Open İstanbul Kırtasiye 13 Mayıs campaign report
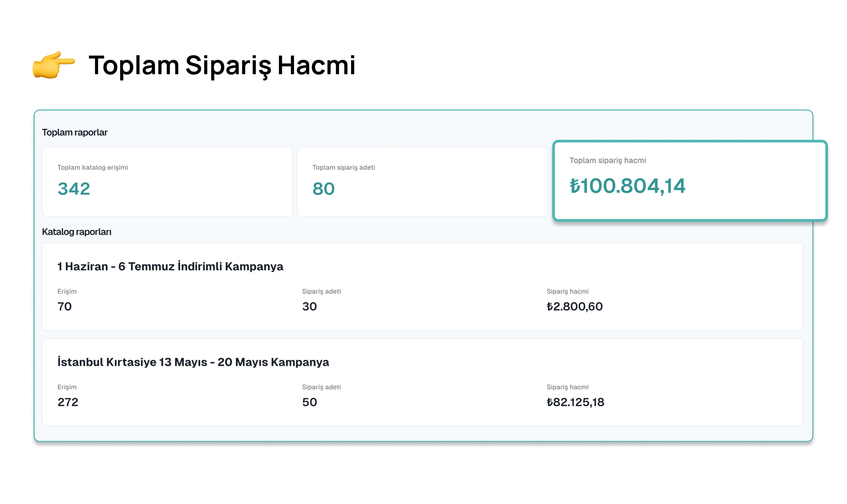 point(193,362)
